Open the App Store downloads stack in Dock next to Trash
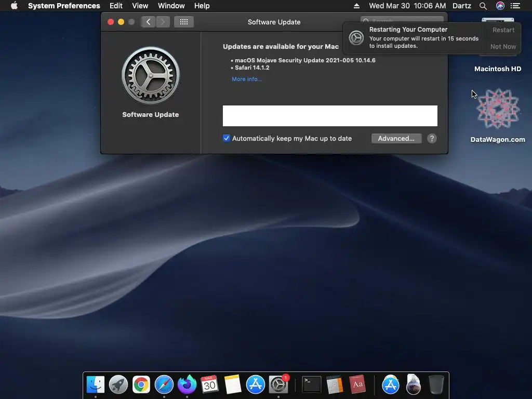The width and height of the screenshot is (532, 399). (391, 384)
